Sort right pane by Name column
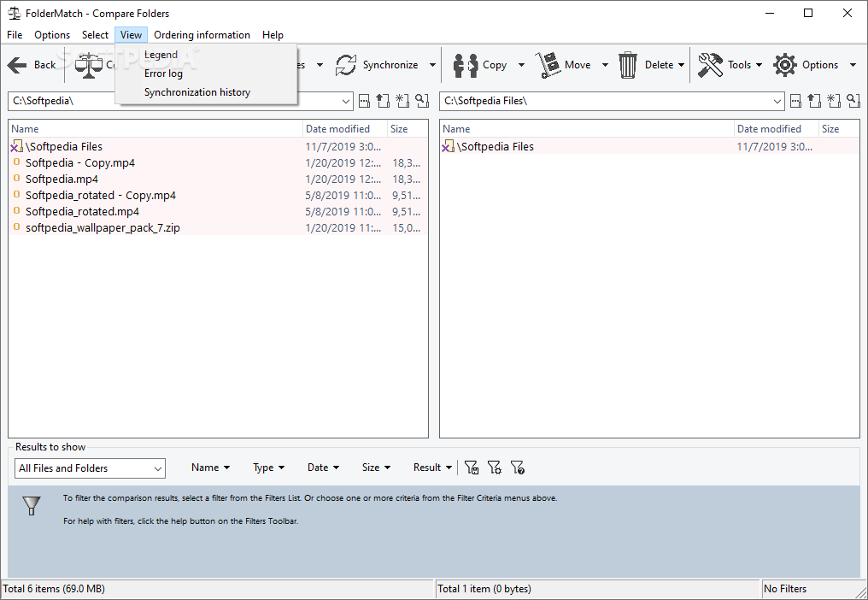 pos(587,128)
